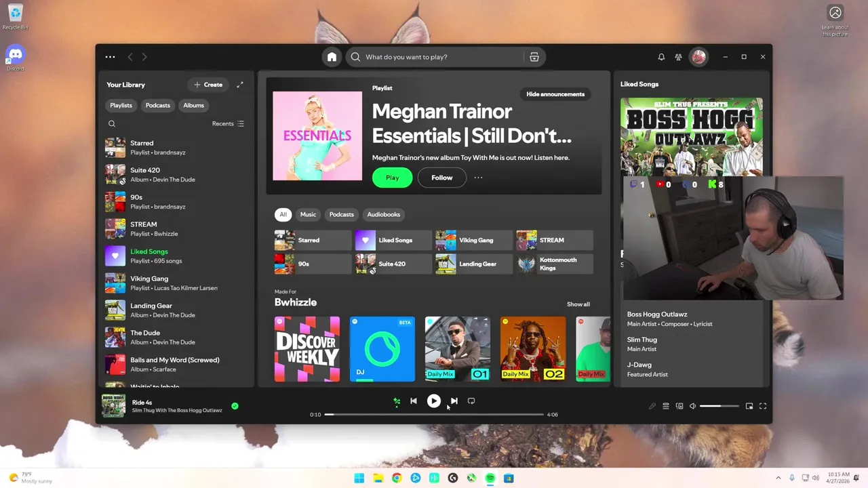Open The Dude album in sidebar
Image resolution: width=868 pixels, height=488 pixels.
[x=176, y=337]
